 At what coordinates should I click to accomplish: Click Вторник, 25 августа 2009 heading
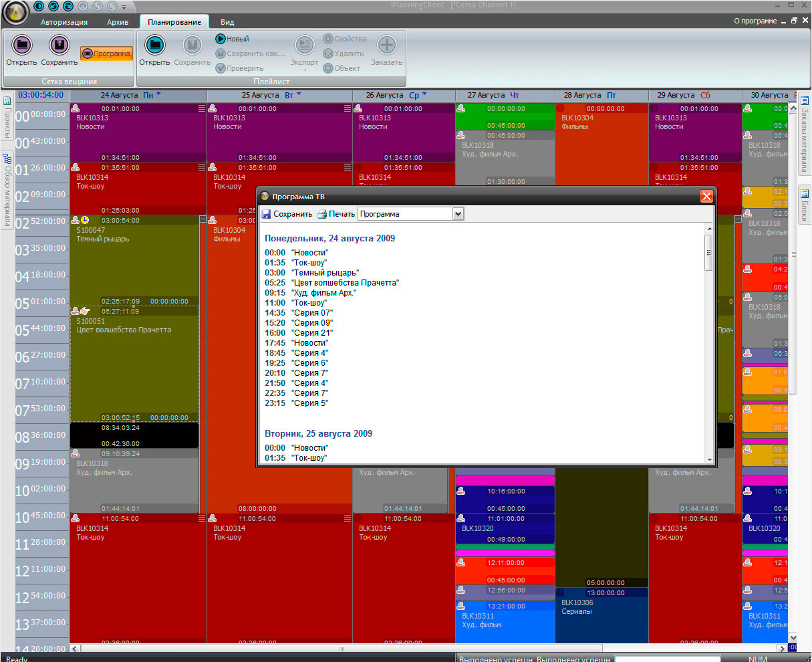(x=318, y=433)
